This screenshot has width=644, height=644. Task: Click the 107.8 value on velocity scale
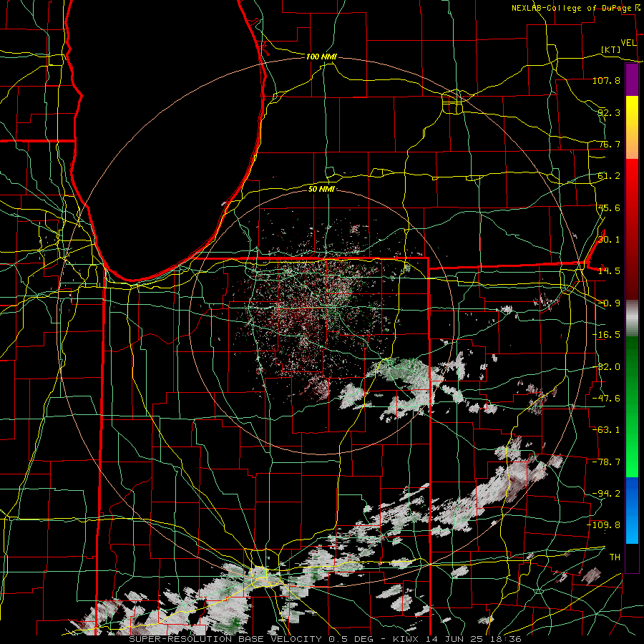click(606, 80)
